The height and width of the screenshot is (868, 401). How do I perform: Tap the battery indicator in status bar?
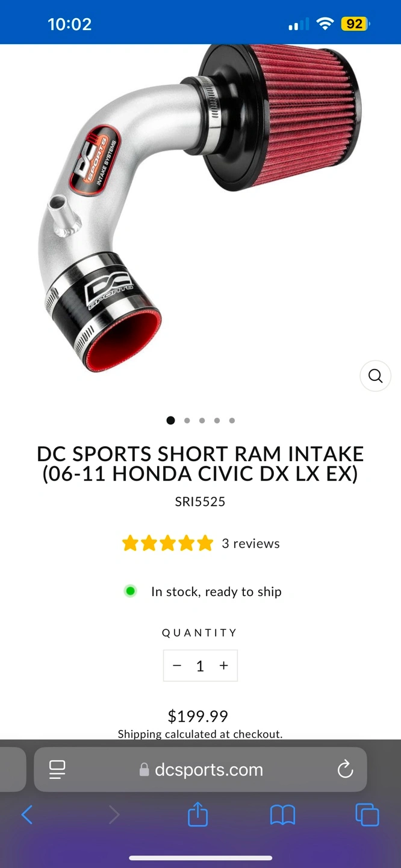tap(355, 24)
